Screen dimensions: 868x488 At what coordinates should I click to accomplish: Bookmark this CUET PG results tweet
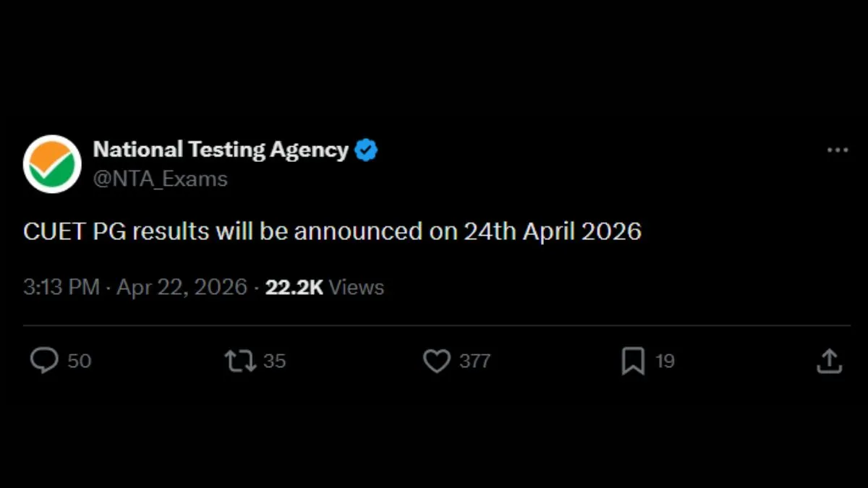[x=633, y=361]
